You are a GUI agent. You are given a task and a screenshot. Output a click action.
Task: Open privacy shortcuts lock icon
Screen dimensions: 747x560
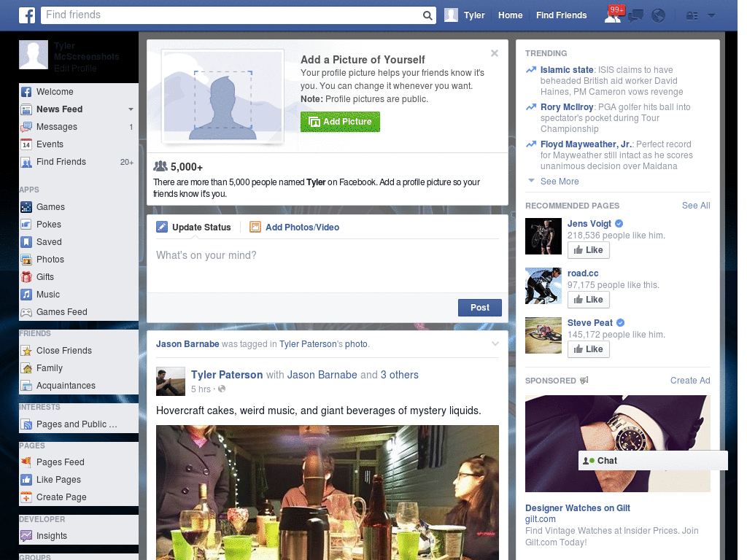coord(692,16)
